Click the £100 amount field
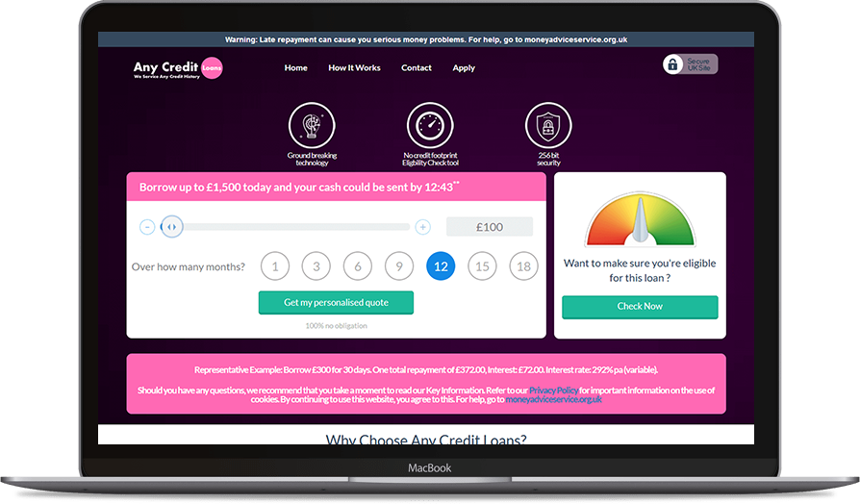The height and width of the screenshot is (504, 860). pos(490,227)
